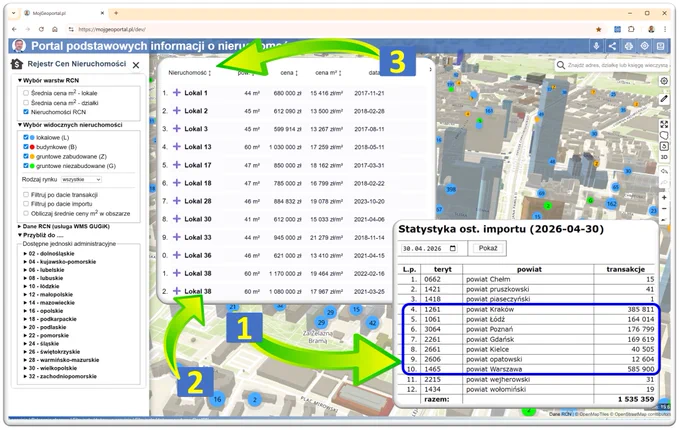Click powiat Warszawa table row
The width and height of the screenshot is (680, 430).
point(527,369)
